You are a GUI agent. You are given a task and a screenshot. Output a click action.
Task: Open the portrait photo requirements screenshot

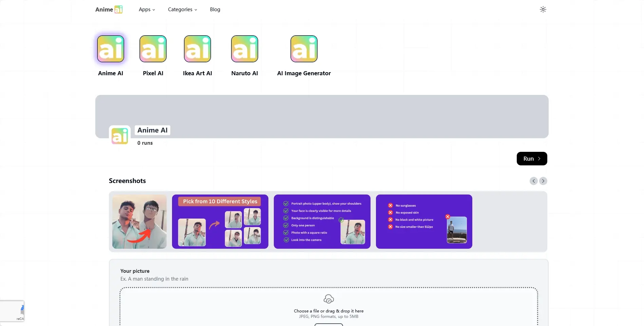click(x=322, y=222)
